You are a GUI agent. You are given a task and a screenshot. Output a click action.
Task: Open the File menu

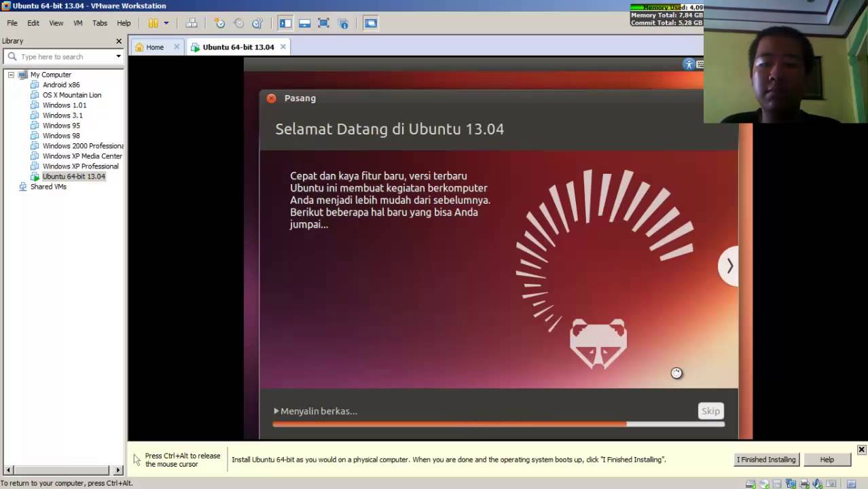12,23
